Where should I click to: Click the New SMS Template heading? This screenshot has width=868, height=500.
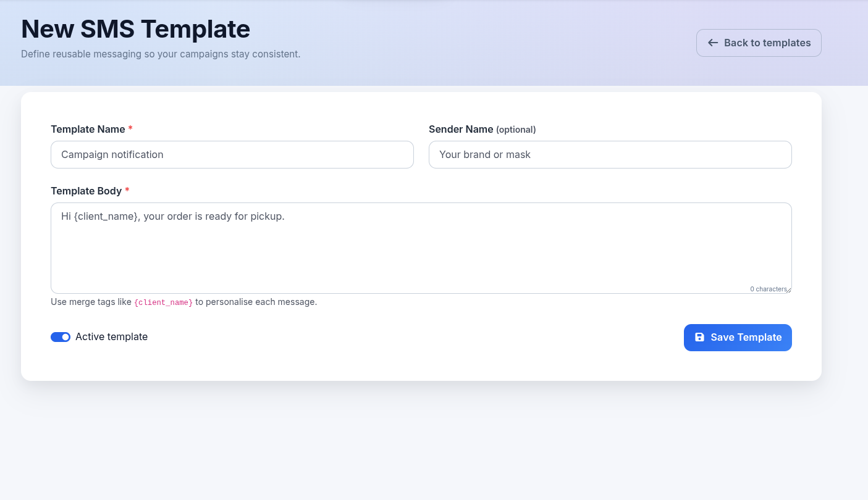(x=135, y=29)
